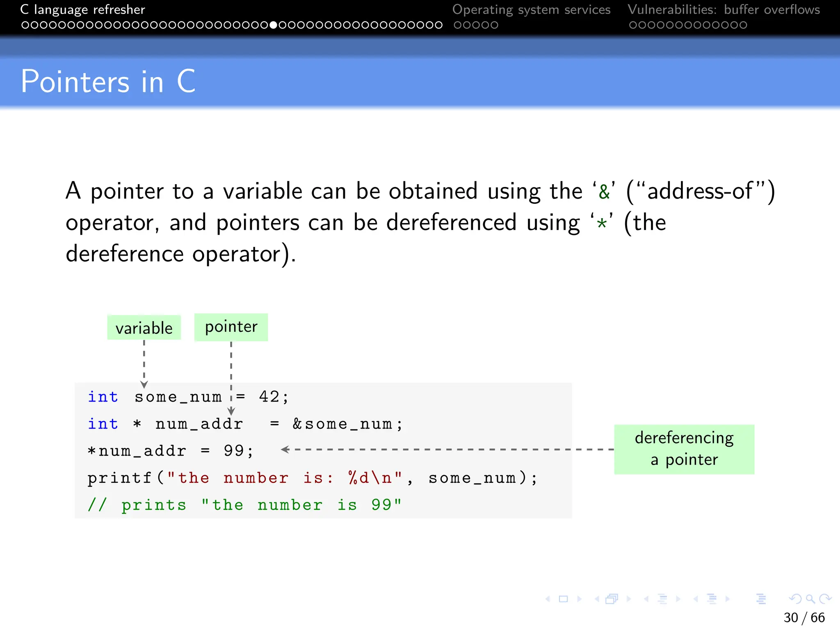This screenshot has width=840, height=630.
Task: Click the words 'dereference operator).' in paragraph
Action: coord(180,254)
